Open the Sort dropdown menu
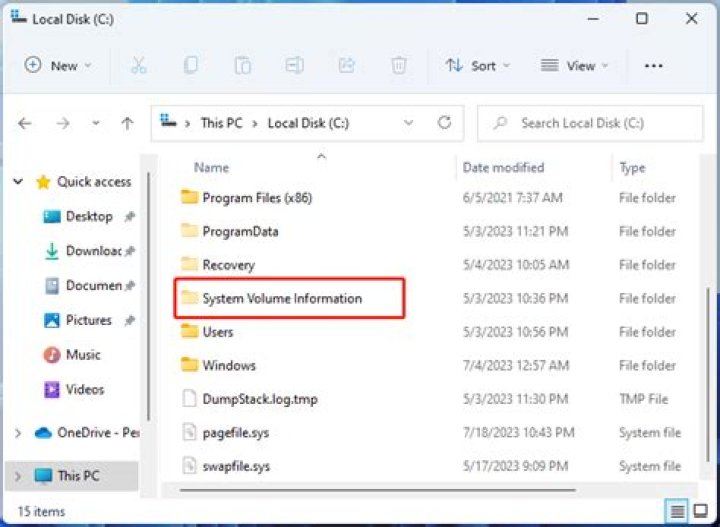Screen dimensions: 720x527 [478, 66]
